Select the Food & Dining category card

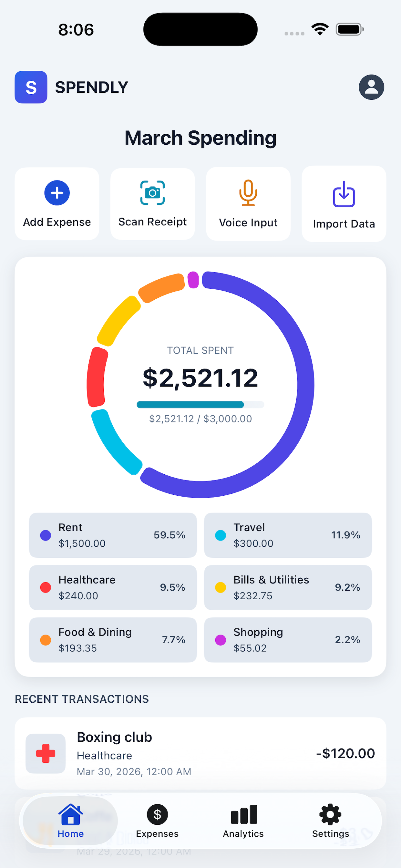click(x=113, y=640)
